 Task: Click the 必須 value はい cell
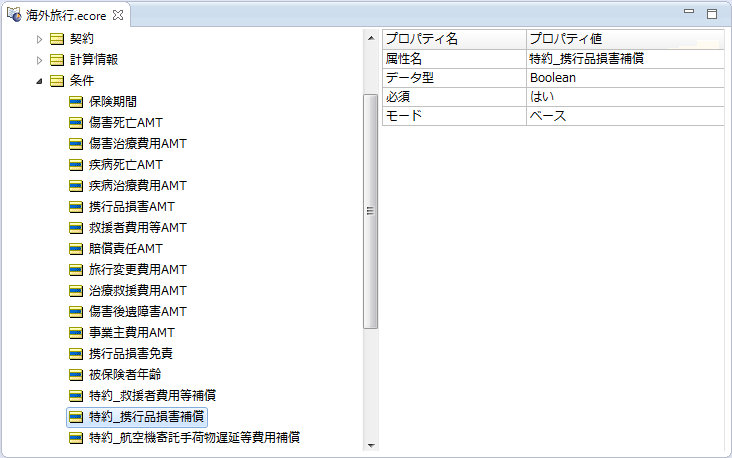point(624,96)
